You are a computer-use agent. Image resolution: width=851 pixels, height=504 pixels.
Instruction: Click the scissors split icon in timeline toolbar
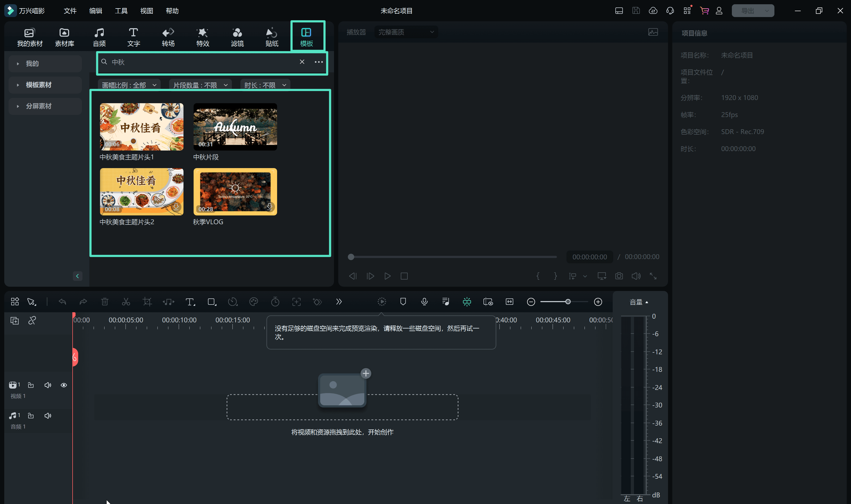126,302
